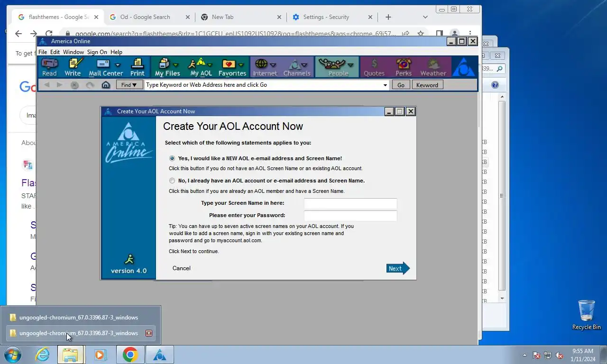This screenshot has width=607, height=364.
Task: Click the volume icon in system tray
Action: (x=559, y=355)
